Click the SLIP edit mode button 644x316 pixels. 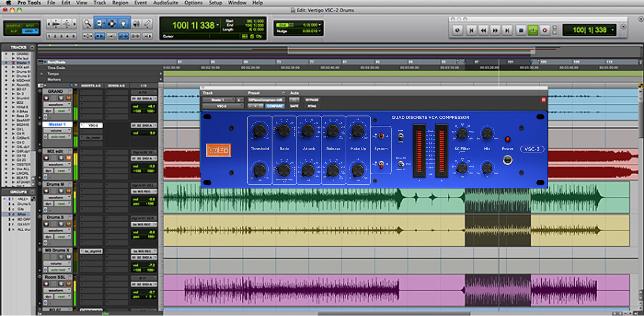[x=14, y=31]
